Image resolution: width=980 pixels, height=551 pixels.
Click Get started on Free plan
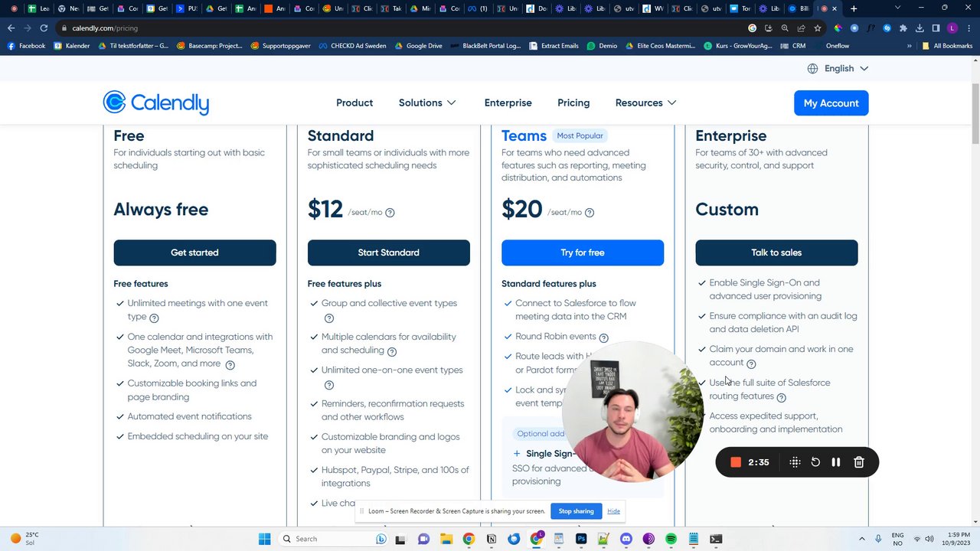pos(194,253)
